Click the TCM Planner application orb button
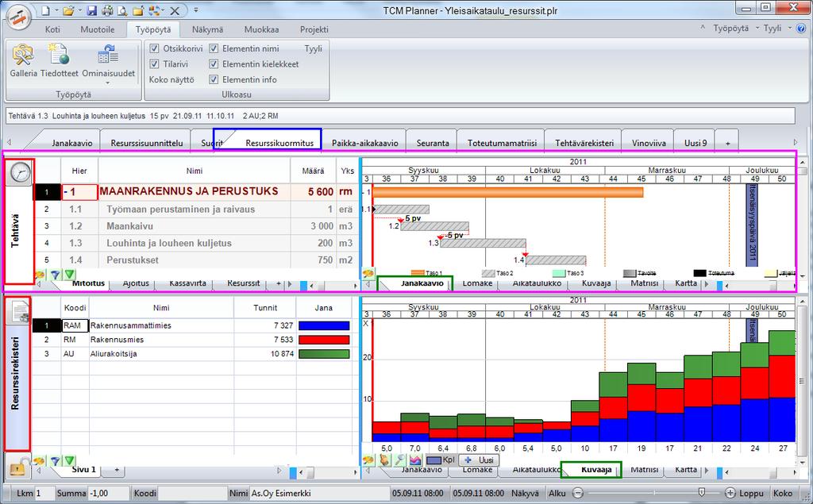This screenshot has height=504, width=813. (18, 17)
